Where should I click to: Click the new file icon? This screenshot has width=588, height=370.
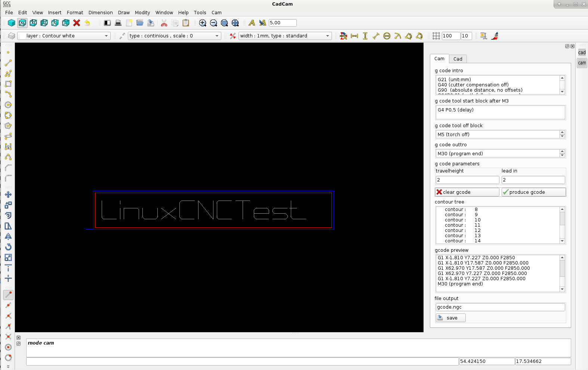(x=129, y=23)
